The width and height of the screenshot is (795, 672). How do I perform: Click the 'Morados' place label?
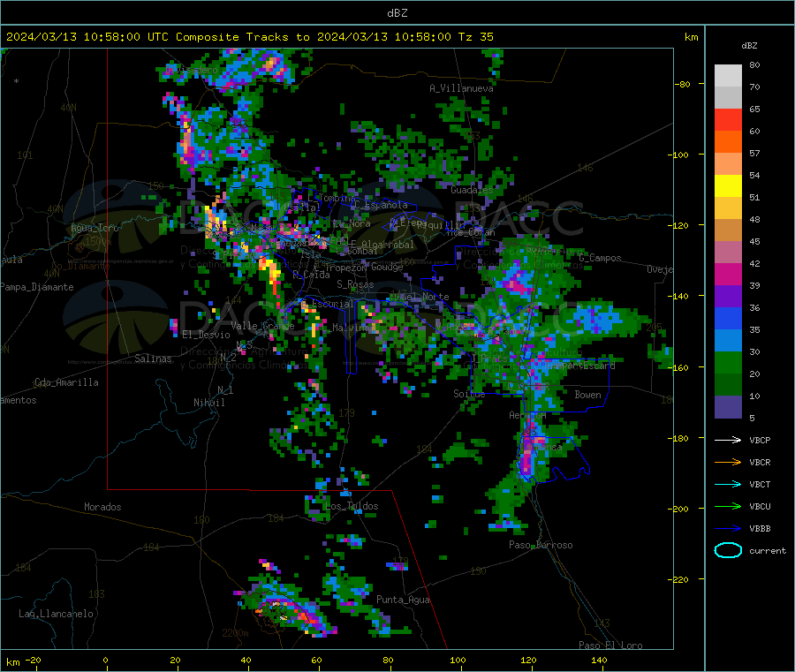[102, 507]
